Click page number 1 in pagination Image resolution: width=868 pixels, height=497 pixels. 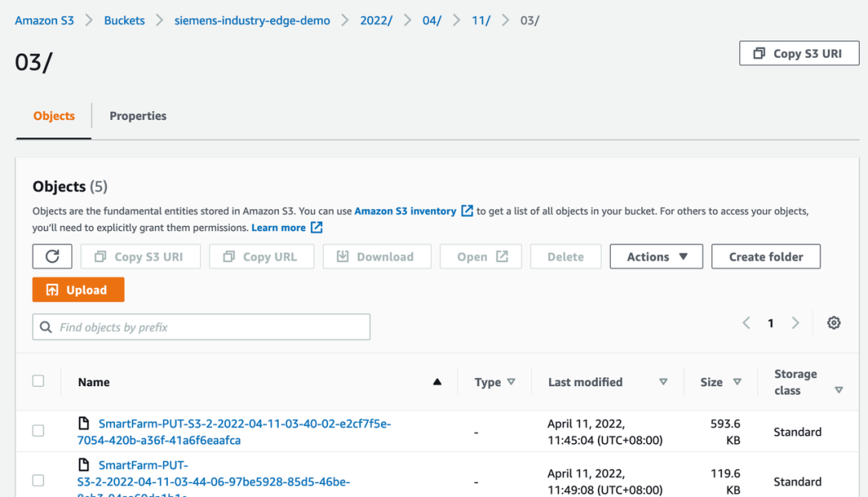tap(771, 323)
